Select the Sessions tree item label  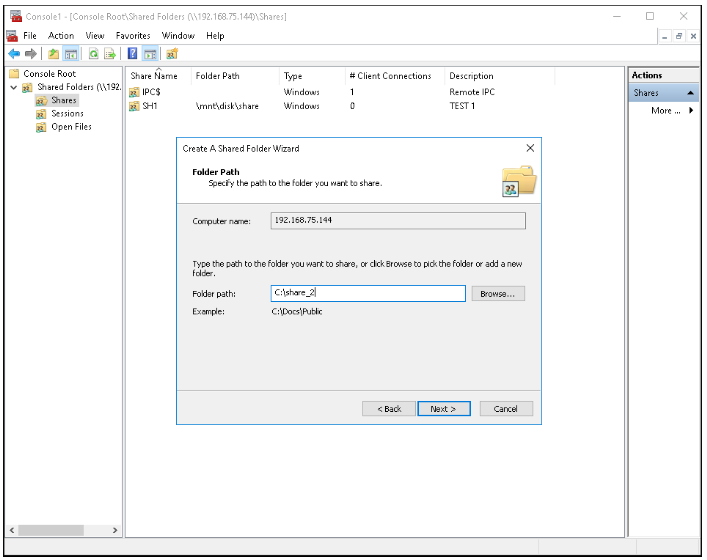coord(67,114)
